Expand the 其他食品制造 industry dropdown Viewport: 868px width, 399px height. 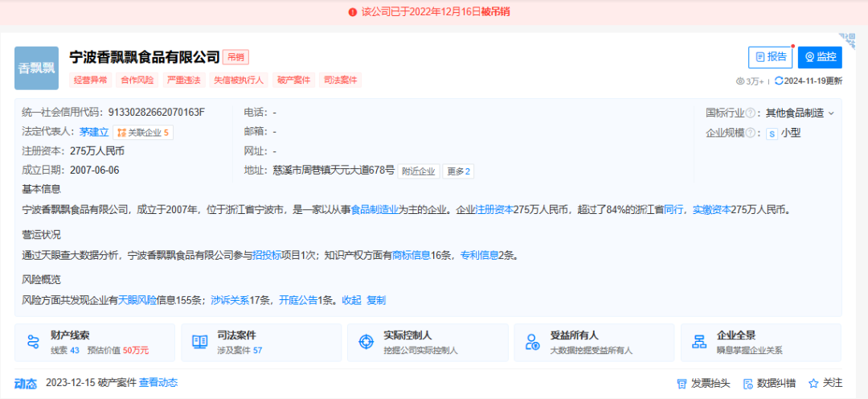coord(800,113)
